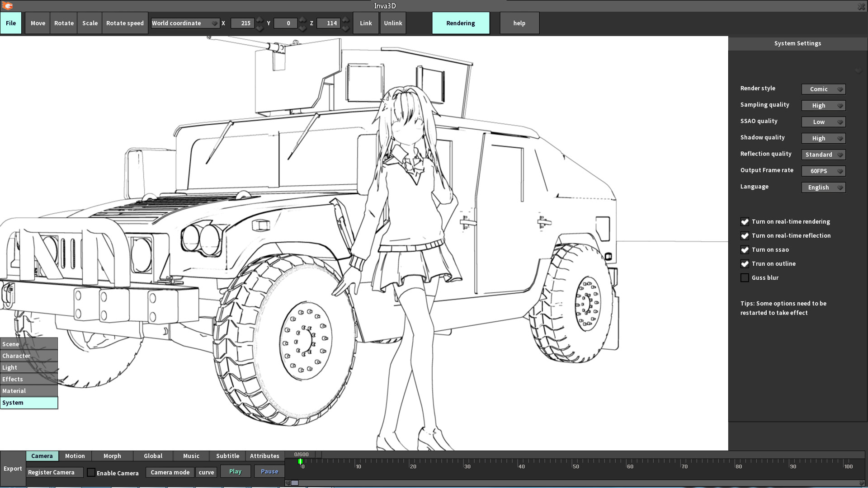
Task: Click the Z coordinate input field
Action: pos(329,23)
